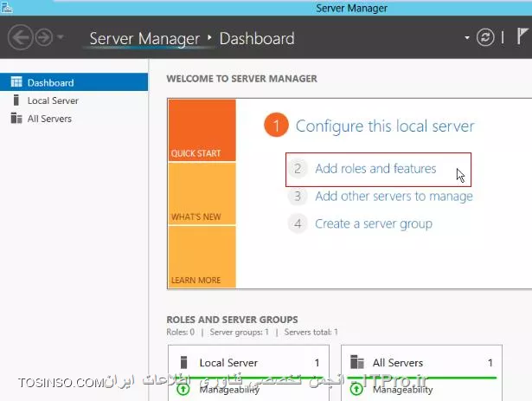Click the orange step 1 circle
532x401 pixels.
276,125
